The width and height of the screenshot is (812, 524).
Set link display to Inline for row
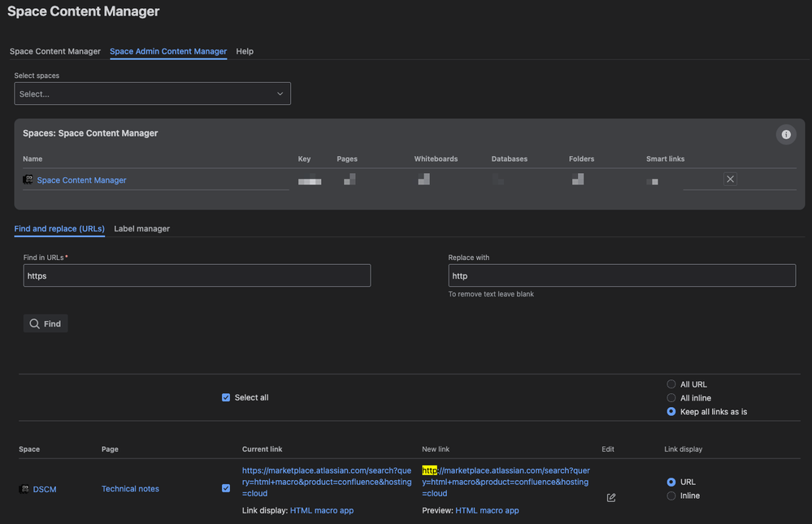coord(671,496)
